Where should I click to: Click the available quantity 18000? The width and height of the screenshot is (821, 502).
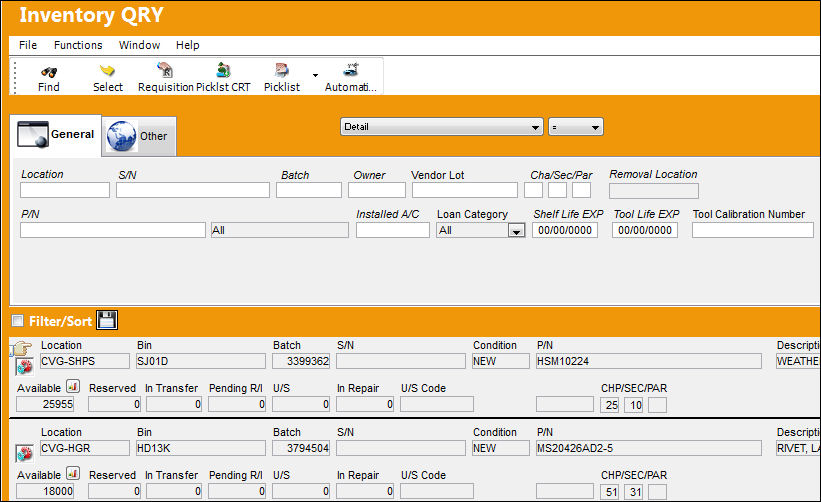[x=45, y=491]
